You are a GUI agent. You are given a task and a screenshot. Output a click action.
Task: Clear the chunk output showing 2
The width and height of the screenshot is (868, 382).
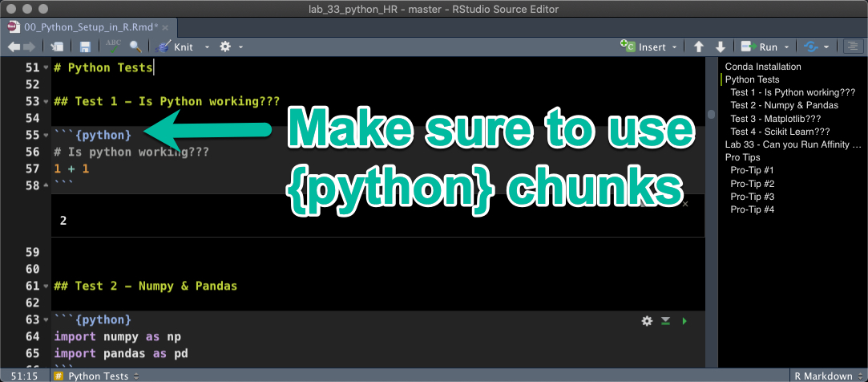(685, 204)
